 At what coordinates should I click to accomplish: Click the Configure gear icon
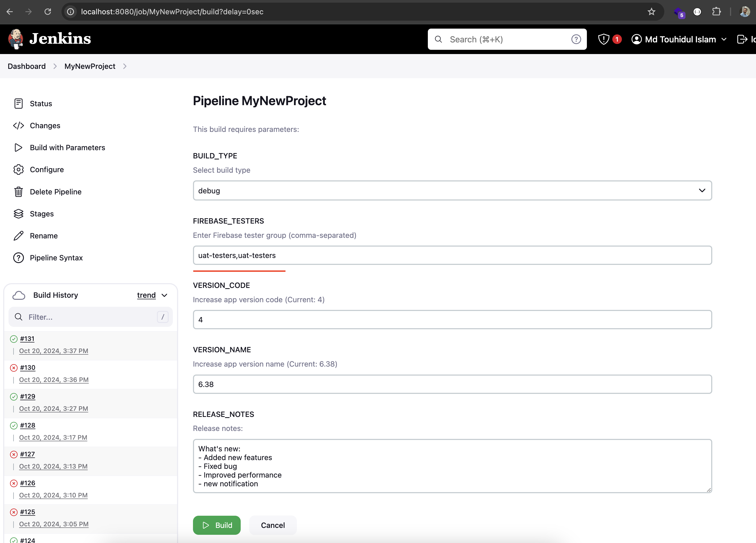[x=18, y=170]
